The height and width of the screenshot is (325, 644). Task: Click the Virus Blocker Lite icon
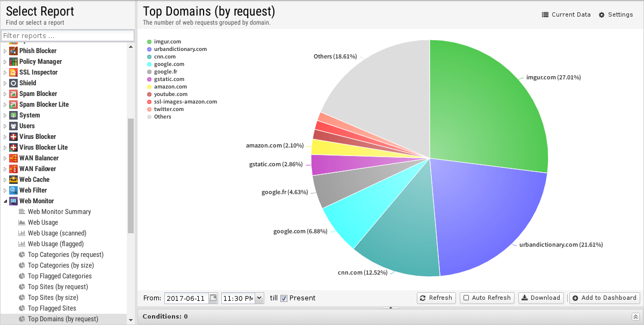[x=13, y=147]
